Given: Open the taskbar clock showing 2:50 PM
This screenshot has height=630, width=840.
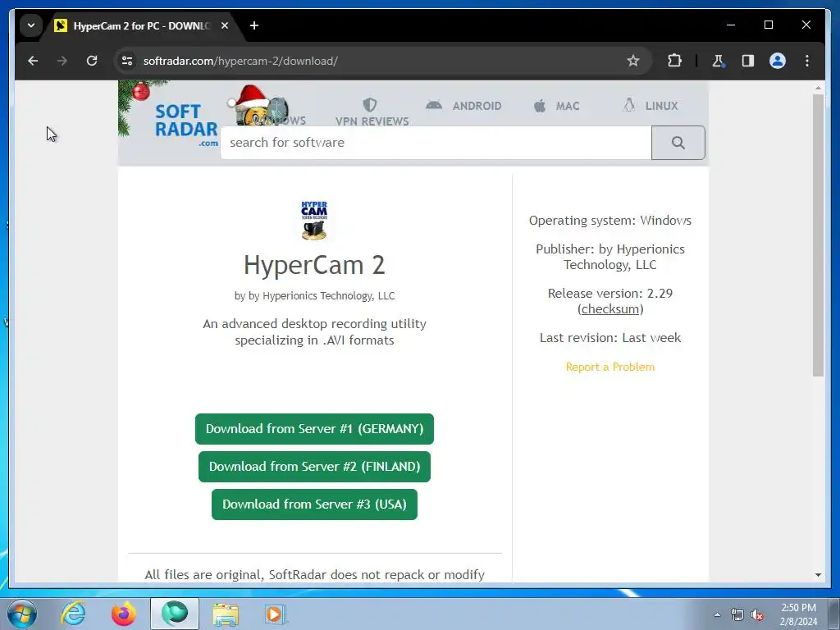Looking at the screenshot, I should click(798, 614).
